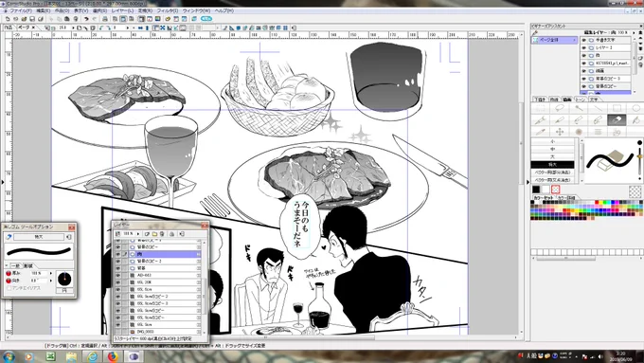Image resolution: width=644 pixels, height=363 pixels.
Task: Choose 大 eraser size preset
Action: click(x=552, y=157)
